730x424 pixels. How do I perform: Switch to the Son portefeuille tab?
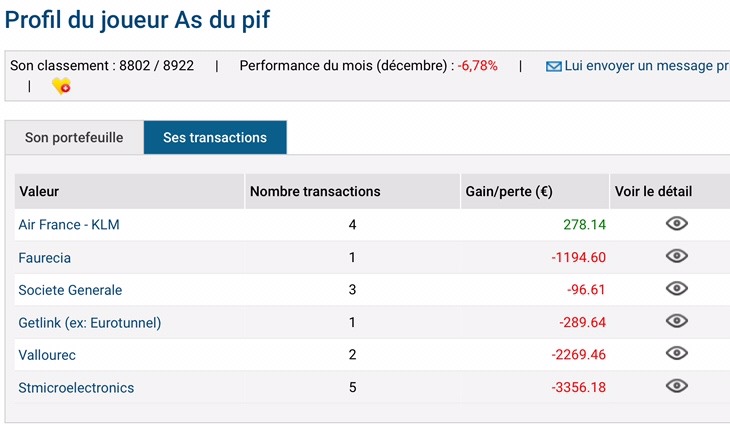click(x=74, y=138)
